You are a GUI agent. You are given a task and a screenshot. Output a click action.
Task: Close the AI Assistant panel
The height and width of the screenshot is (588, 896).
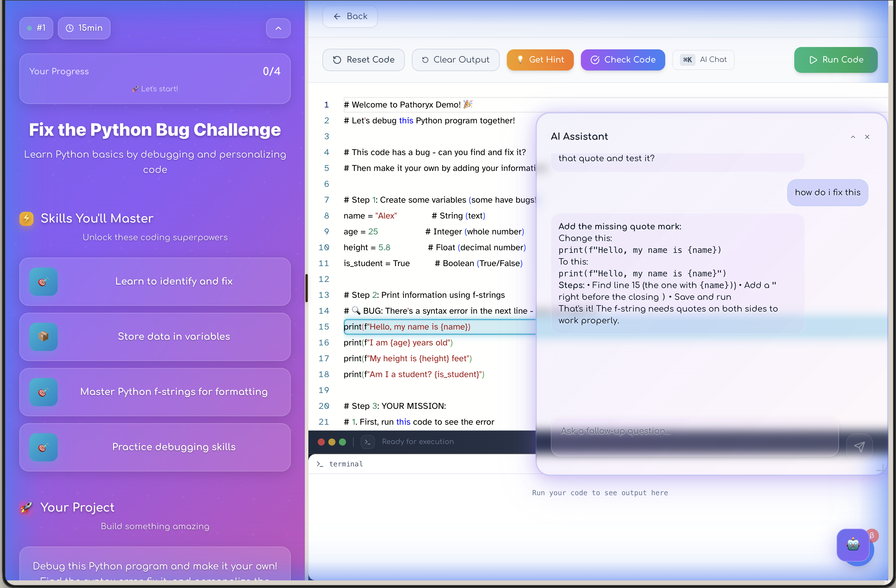tap(867, 137)
